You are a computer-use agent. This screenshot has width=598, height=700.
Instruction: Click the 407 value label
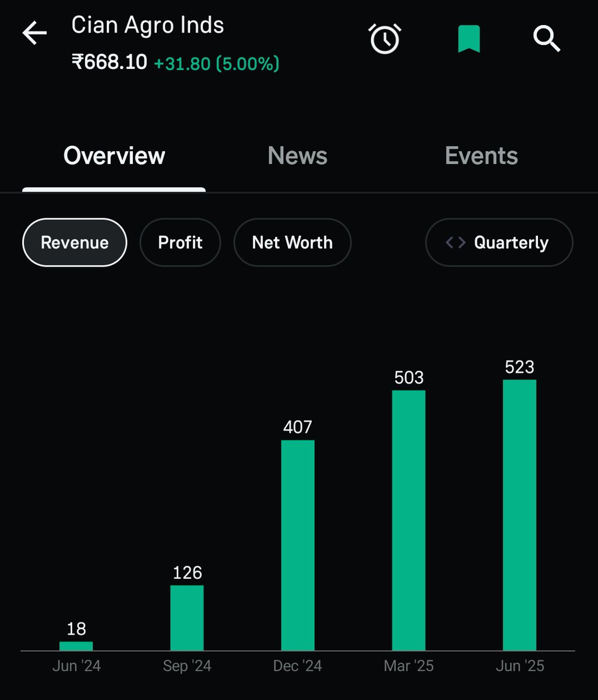click(x=298, y=427)
